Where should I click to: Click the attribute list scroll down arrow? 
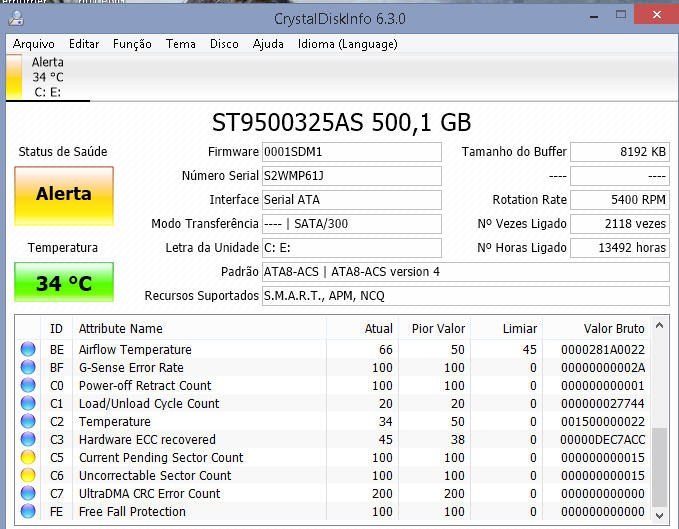pyautogui.click(x=660, y=515)
